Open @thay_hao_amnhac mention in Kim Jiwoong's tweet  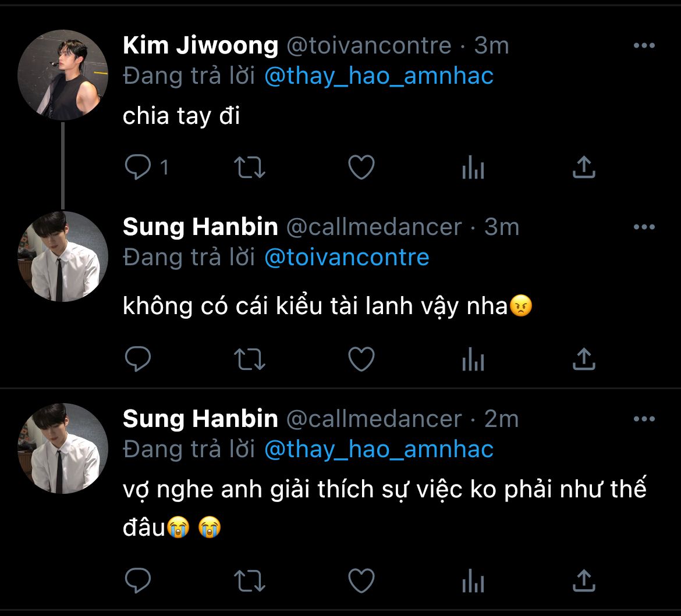click(x=378, y=76)
